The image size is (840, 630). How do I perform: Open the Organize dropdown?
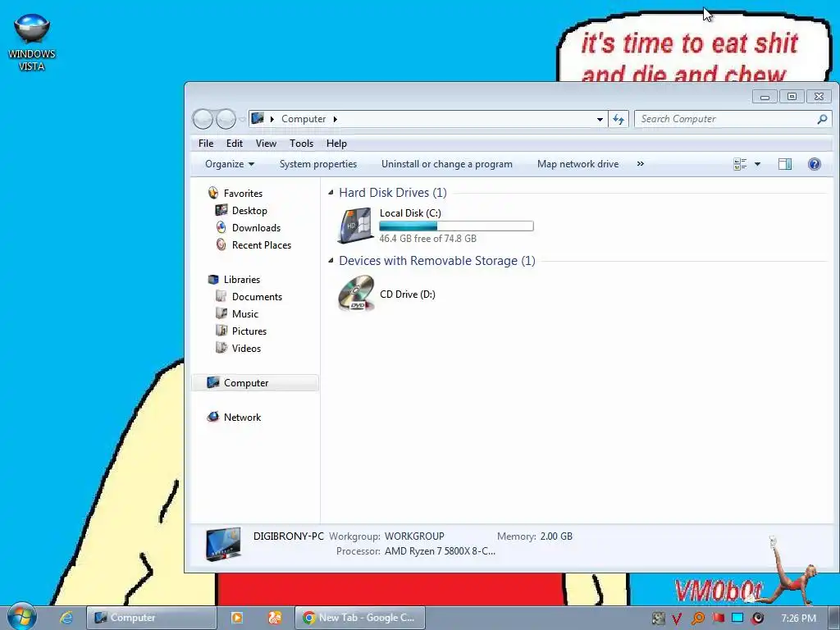(x=230, y=164)
